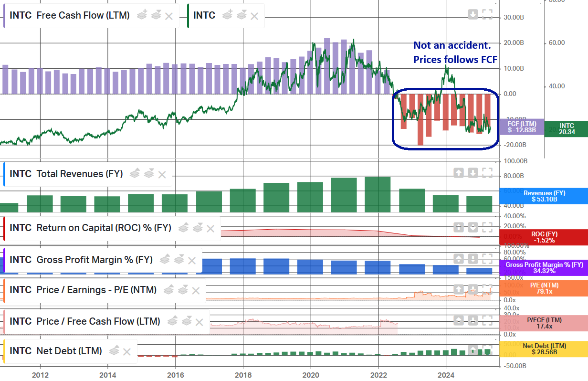Move the Net Debt pane up
The width and height of the screenshot is (588, 381).
(x=472, y=350)
